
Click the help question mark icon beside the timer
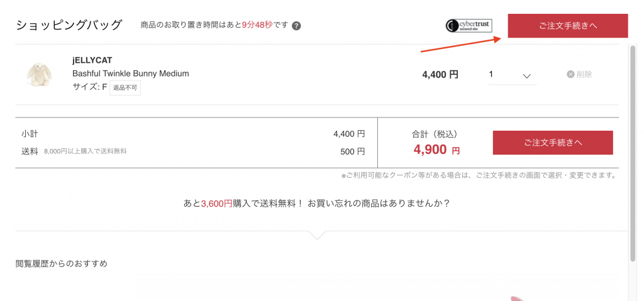tap(296, 26)
